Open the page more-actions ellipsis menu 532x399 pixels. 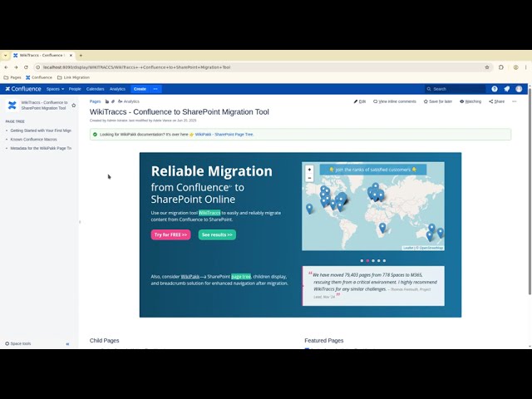[515, 101]
